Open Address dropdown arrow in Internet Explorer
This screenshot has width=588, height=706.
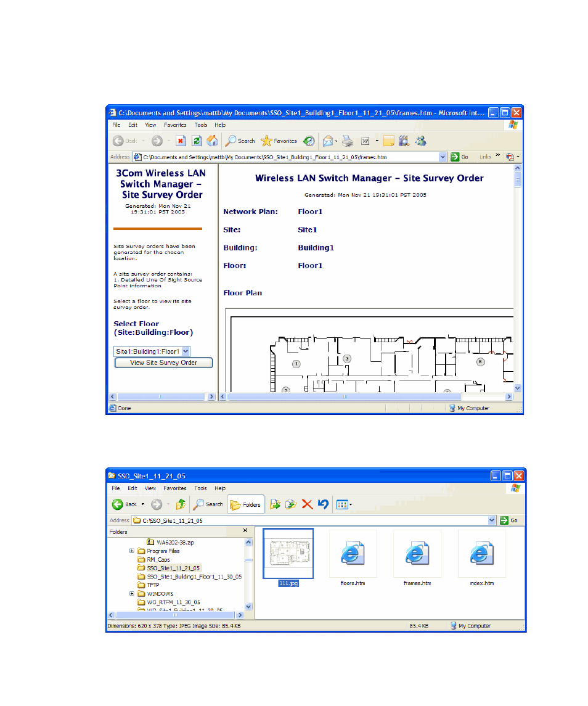point(443,157)
